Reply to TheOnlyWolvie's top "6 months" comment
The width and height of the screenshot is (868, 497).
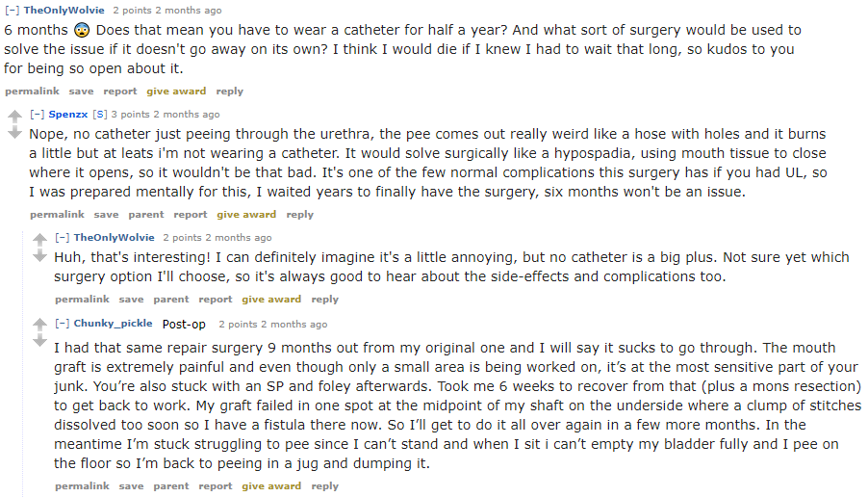[x=229, y=92]
